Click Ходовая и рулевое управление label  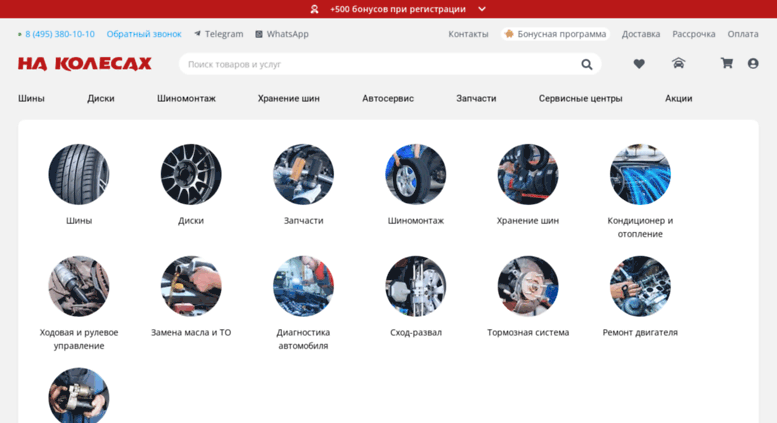(x=79, y=339)
